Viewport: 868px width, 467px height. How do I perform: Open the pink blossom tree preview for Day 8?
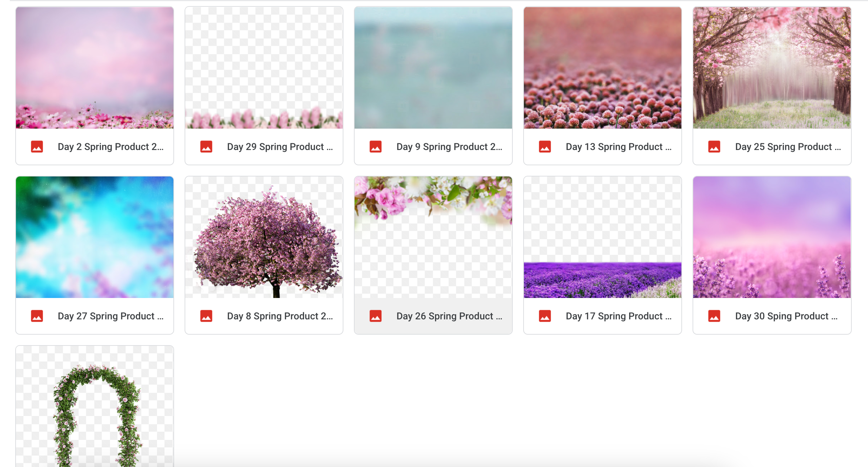tap(264, 237)
